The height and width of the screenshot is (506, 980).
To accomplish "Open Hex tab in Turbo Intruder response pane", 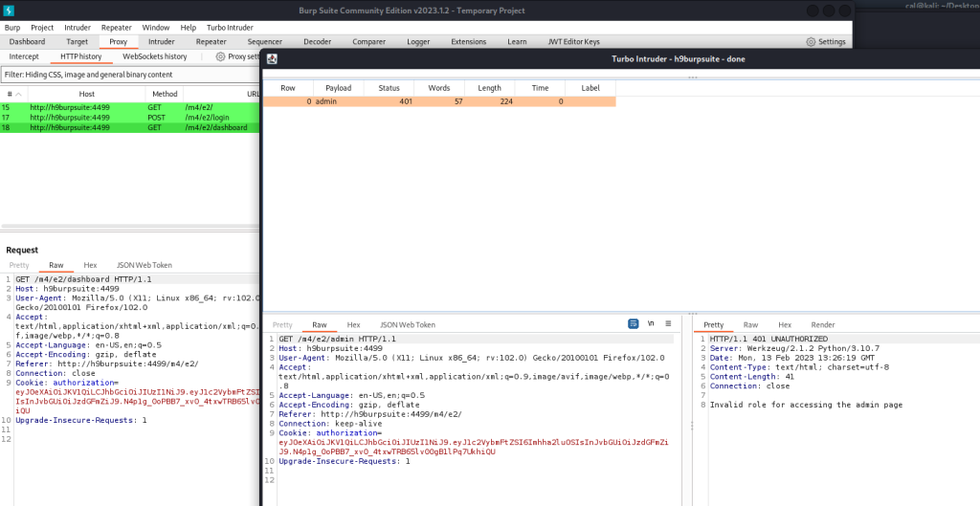I will coord(785,325).
